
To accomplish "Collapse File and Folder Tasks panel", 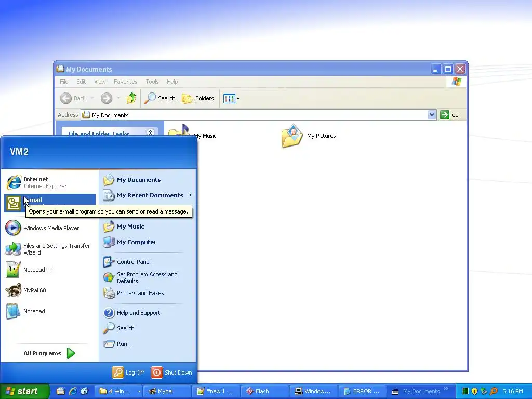I will 150,132.
